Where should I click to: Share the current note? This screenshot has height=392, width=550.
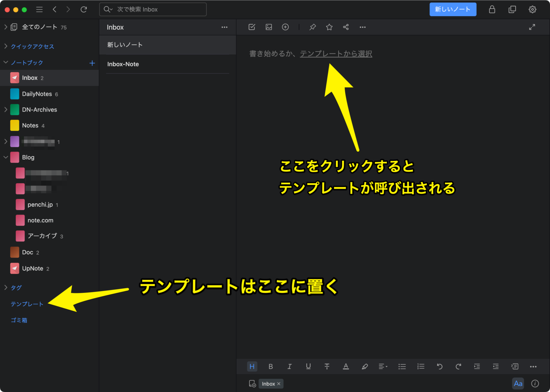pos(346,27)
